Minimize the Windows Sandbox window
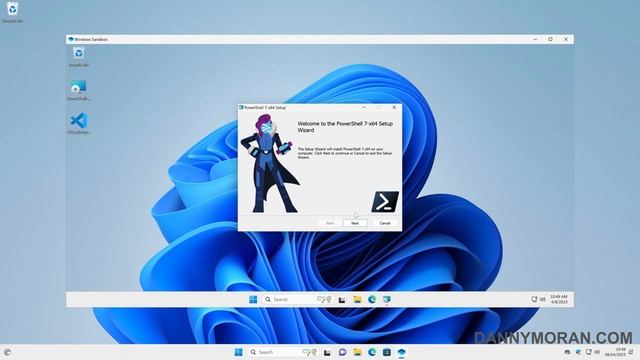The width and height of the screenshot is (640, 360). pyautogui.click(x=535, y=39)
